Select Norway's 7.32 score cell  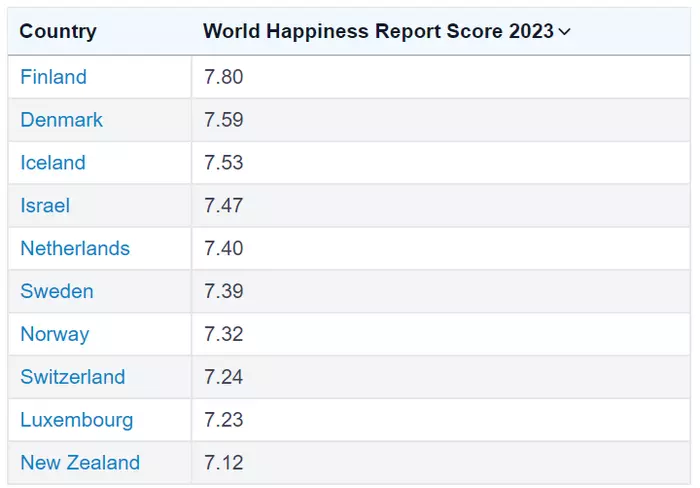pos(441,334)
